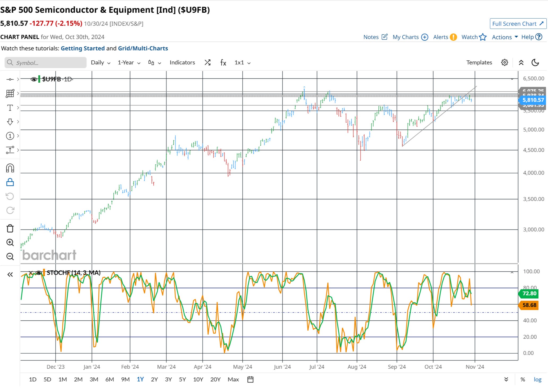Viewport: 548px width, 392px height.
Task: Collapse the toolbar with double chevron
Action: point(521,63)
